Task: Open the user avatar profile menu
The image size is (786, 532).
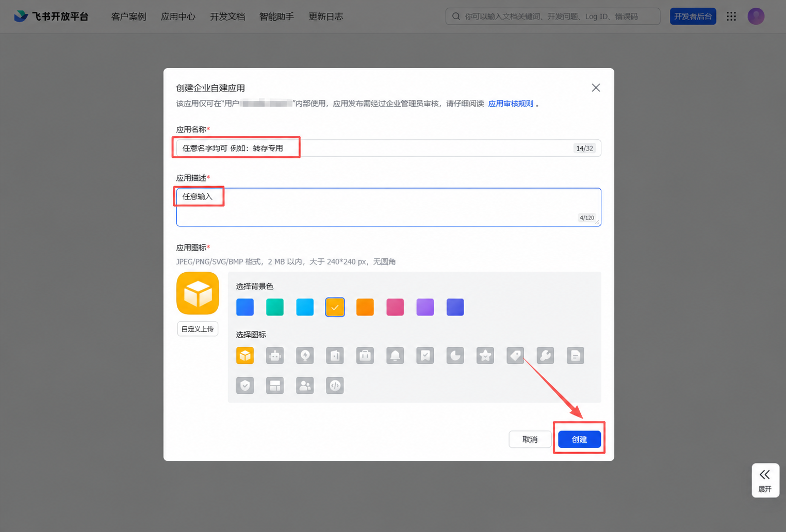Action: click(756, 16)
